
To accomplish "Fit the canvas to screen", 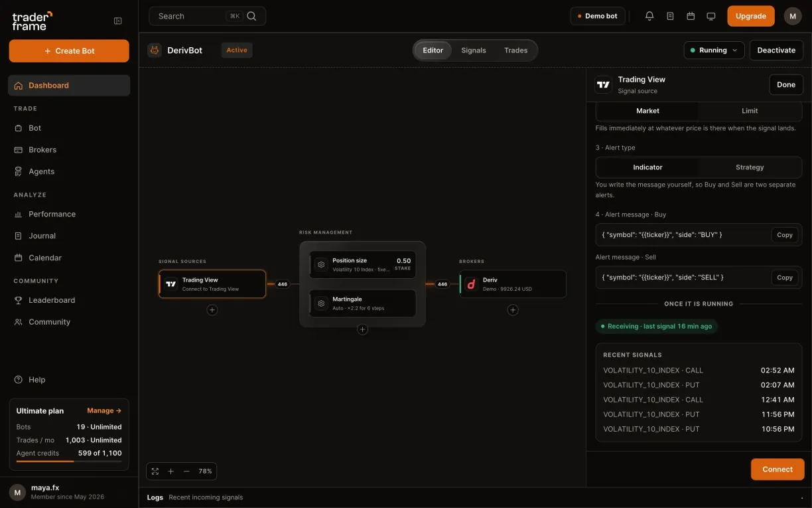I will (155, 471).
